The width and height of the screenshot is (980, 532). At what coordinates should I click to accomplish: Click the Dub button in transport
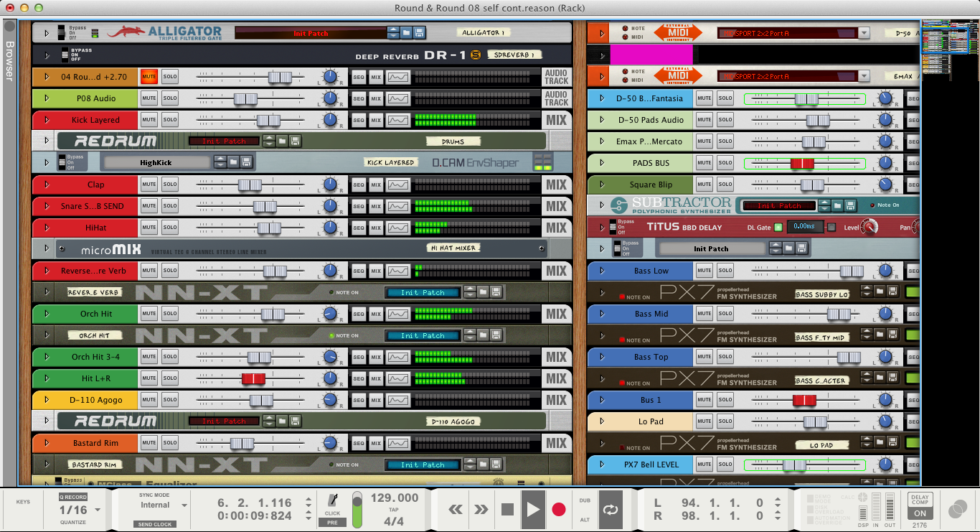pyautogui.click(x=585, y=500)
